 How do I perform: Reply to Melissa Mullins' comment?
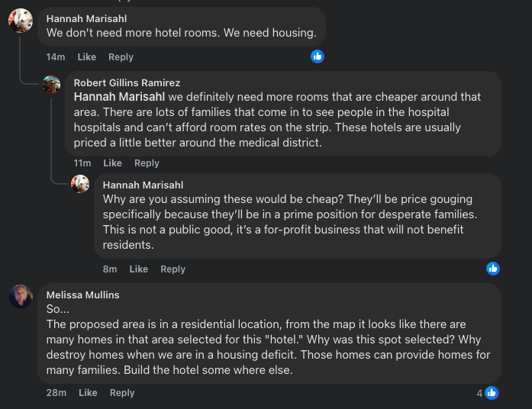[x=122, y=393]
